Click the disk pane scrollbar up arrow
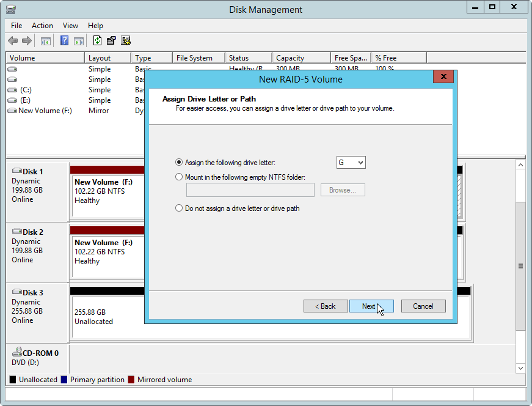This screenshot has width=532, height=406. pos(520,165)
